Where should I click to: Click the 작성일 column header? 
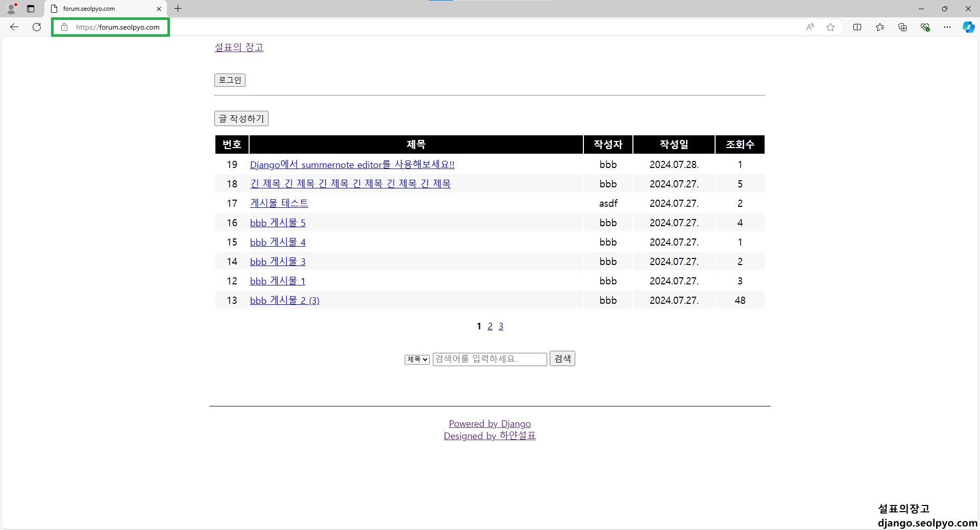674,144
